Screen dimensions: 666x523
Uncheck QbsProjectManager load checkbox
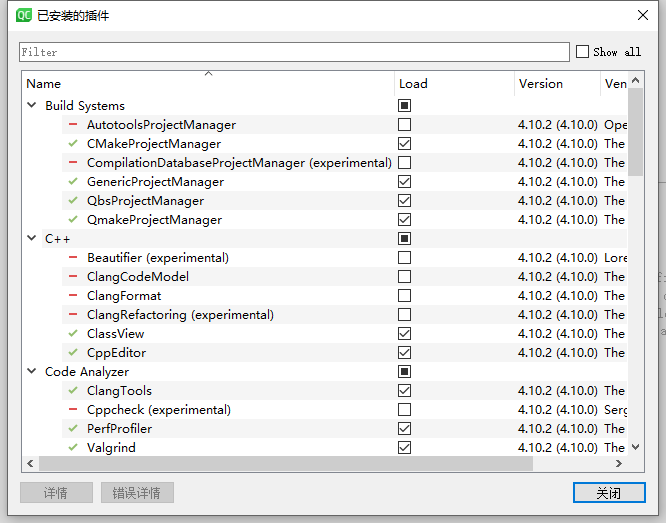pos(404,201)
